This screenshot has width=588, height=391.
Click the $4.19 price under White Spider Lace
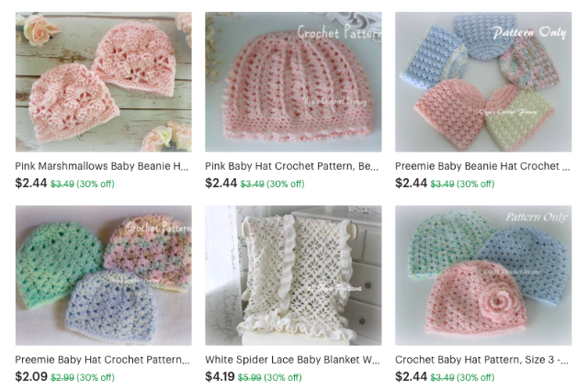(220, 376)
